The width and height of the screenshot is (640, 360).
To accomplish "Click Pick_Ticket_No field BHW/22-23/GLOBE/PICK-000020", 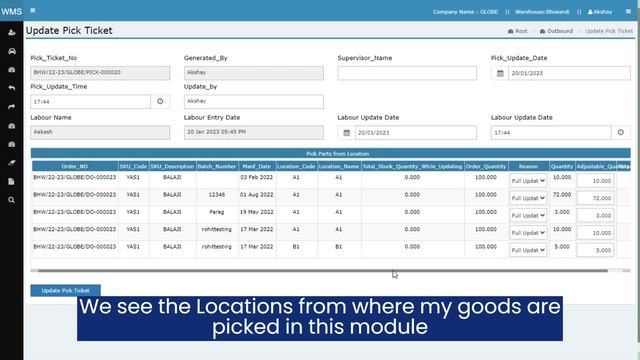I will coord(100,73).
